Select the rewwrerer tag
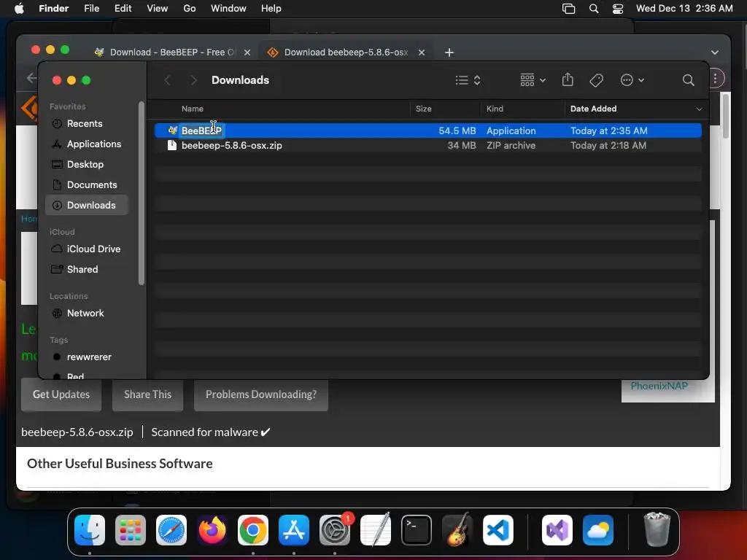The width and height of the screenshot is (747, 560). [x=88, y=357]
